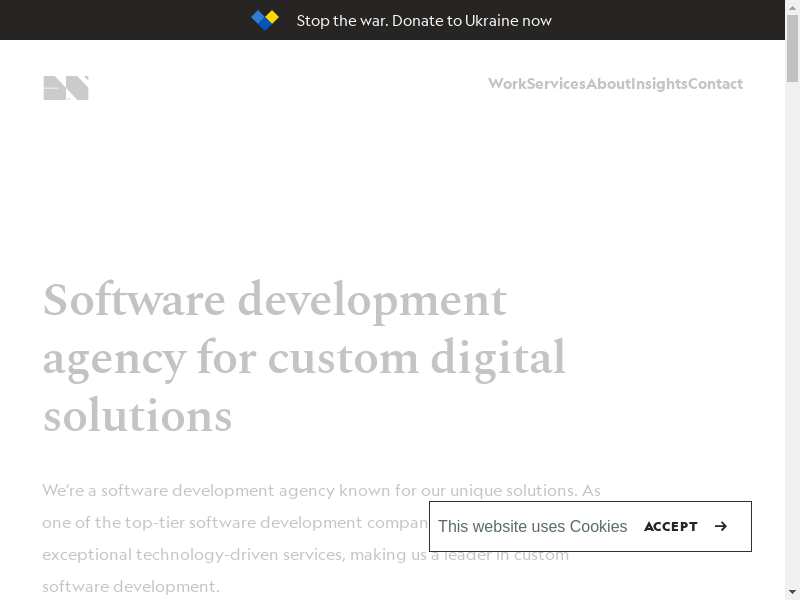Click the arrow icon beside ACCEPT
Screen dimensions: 800x600
click(x=721, y=526)
